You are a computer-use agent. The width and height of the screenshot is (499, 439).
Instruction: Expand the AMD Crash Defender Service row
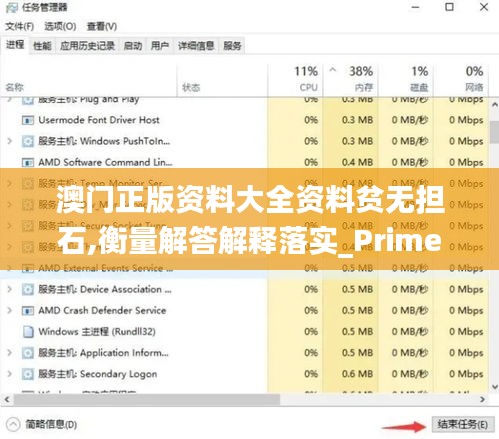pos(10,311)
